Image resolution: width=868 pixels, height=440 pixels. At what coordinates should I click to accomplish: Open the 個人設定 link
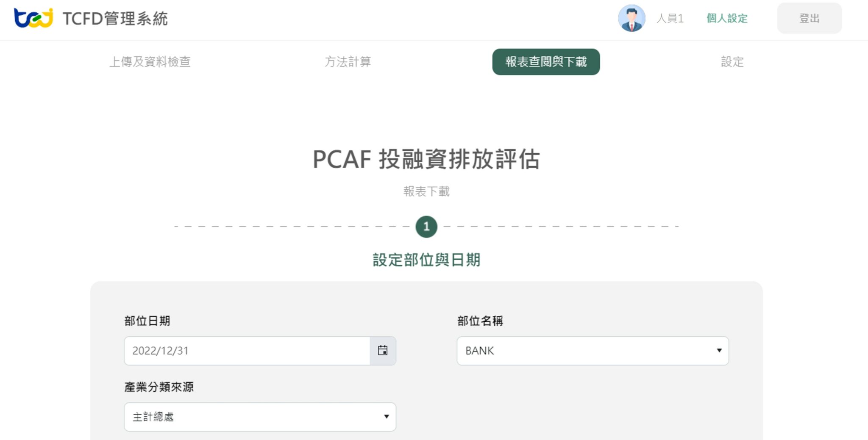coord(727,18)
